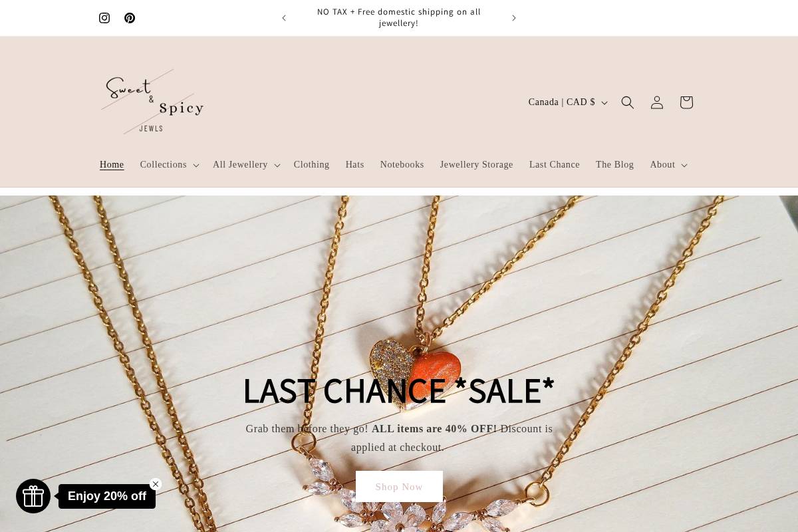Dismiss the Enjoy 20% off popup
This screenshot has height=532, width=798.
[x=156, y=484]
